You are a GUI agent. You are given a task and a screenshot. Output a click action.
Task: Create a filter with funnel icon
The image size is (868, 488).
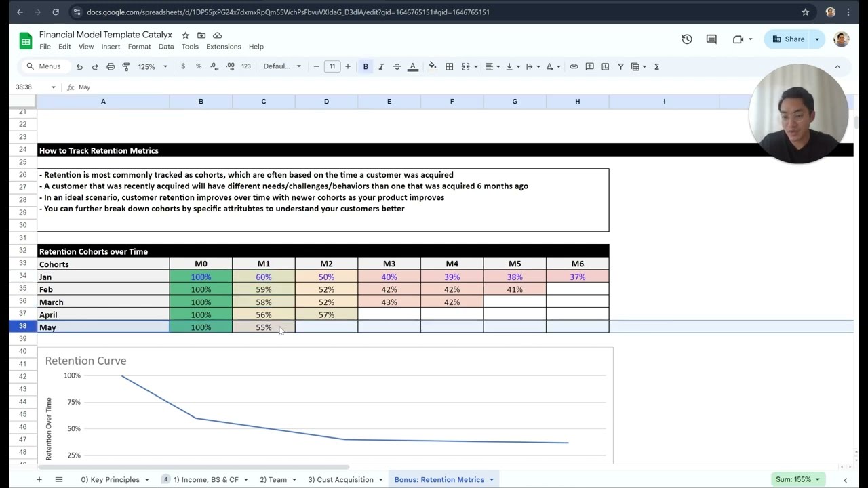tap(620, 66)
